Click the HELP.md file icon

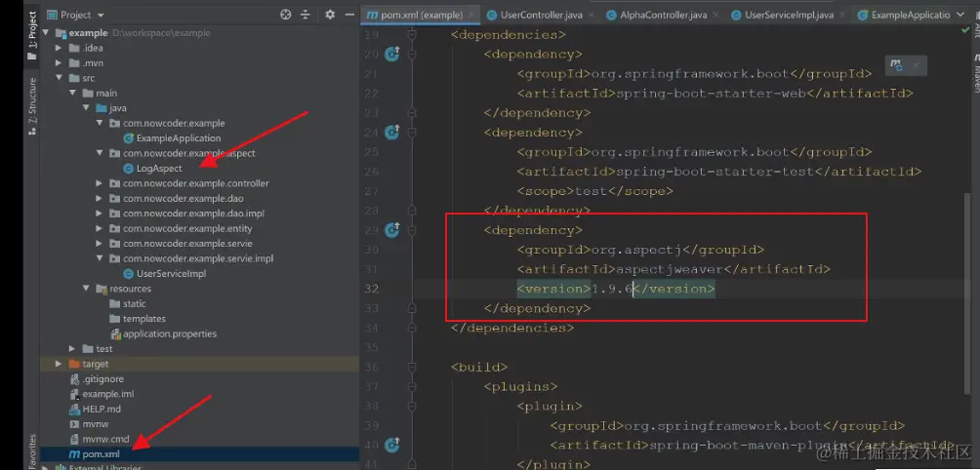tap(74, 409)
